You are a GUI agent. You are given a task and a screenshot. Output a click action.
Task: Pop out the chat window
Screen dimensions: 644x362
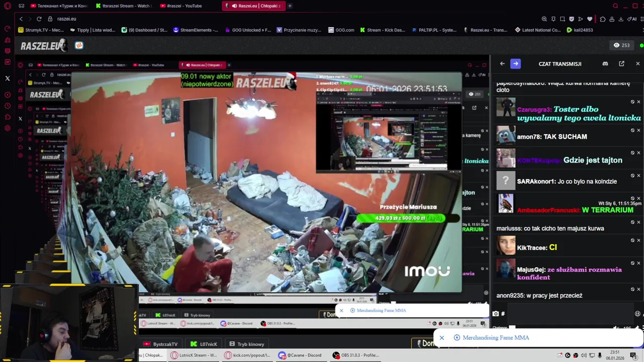click(621, 64)
